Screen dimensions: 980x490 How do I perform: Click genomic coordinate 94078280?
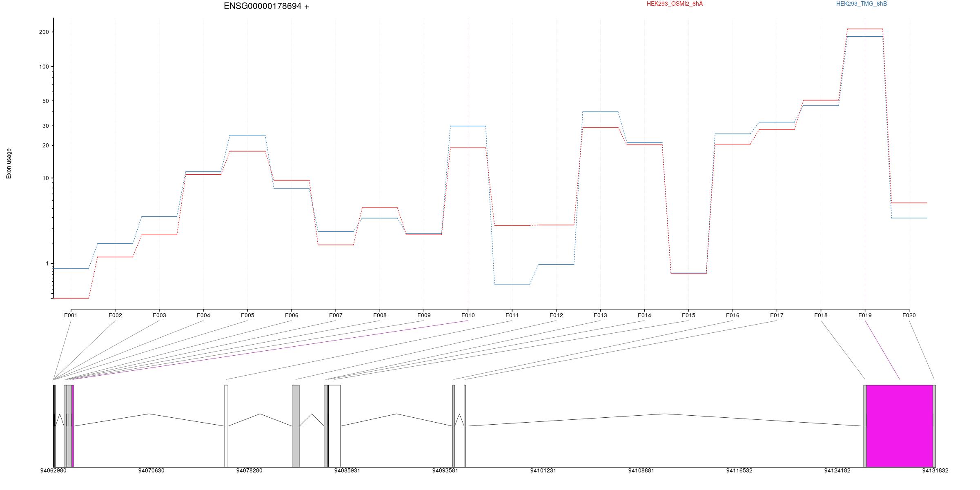(249, 470)
